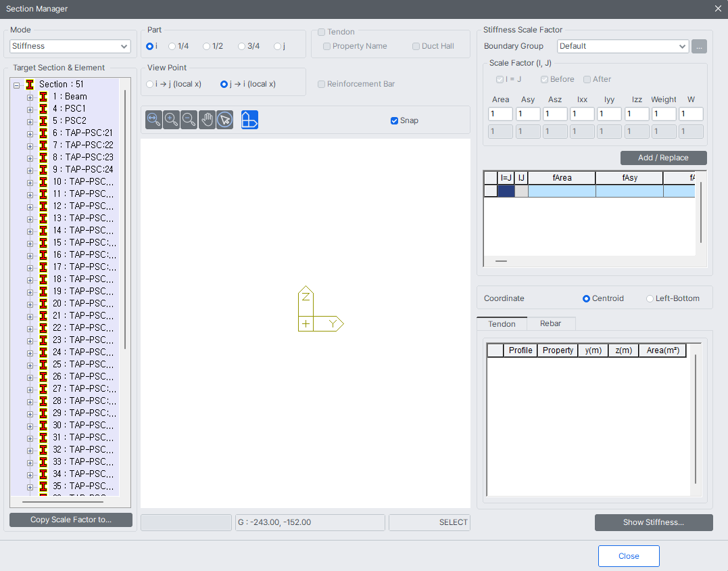Image resolution: width=728 pixels, height=571 pixels.
Task: Expand the 1 : Beam tree node
Action: point(30,97)
